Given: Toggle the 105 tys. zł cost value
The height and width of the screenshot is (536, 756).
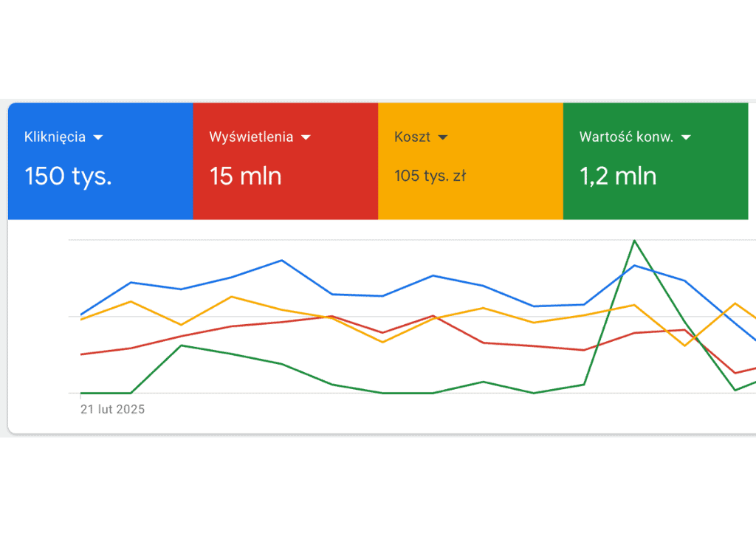Looking at the screenshot, I should click(430, 176).
